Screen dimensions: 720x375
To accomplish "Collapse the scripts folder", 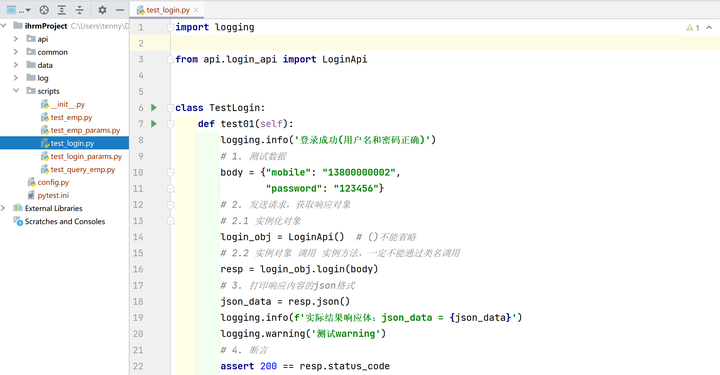I will 16,91.
